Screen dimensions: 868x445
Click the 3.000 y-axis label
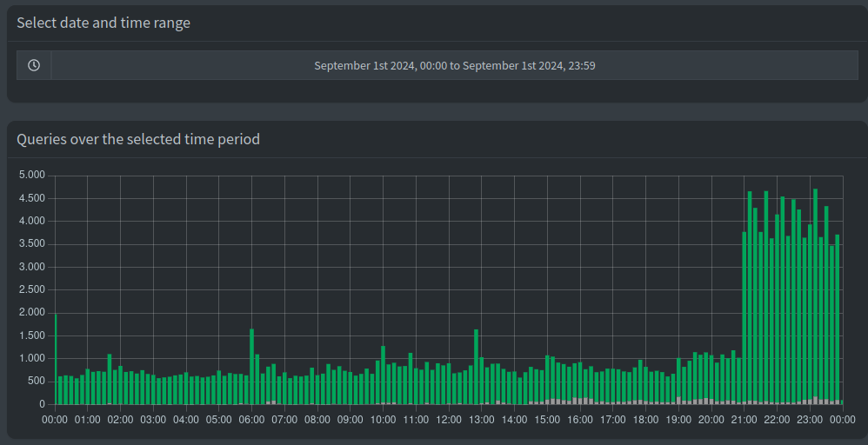[x=32, y=268]
